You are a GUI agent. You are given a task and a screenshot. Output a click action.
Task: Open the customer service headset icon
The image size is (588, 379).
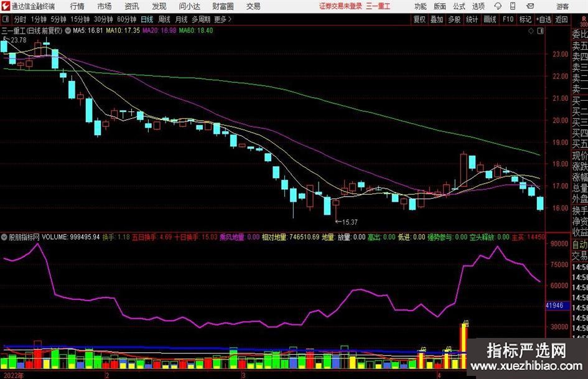(498, 6)
